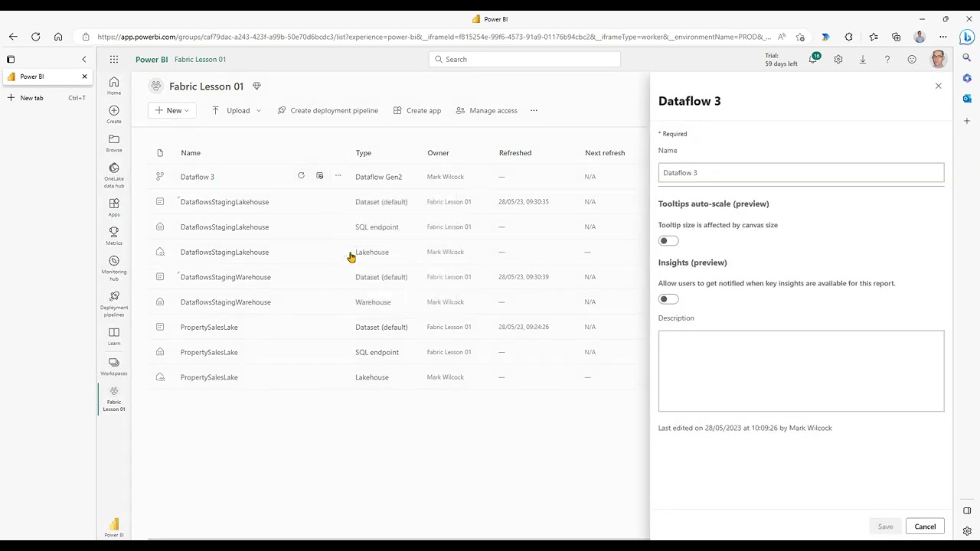Sort by the Type column header
Screen dimensions: 980x551
(x=363, y=153)
